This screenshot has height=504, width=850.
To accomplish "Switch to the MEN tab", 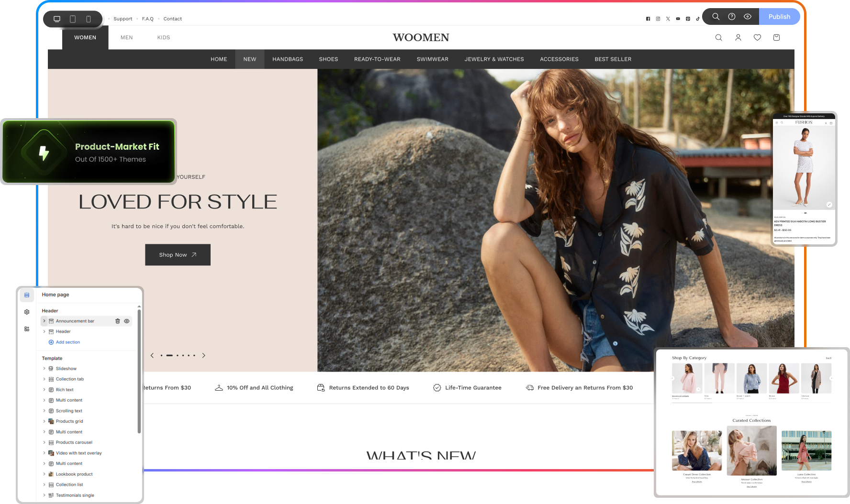I will click(127, 37).
